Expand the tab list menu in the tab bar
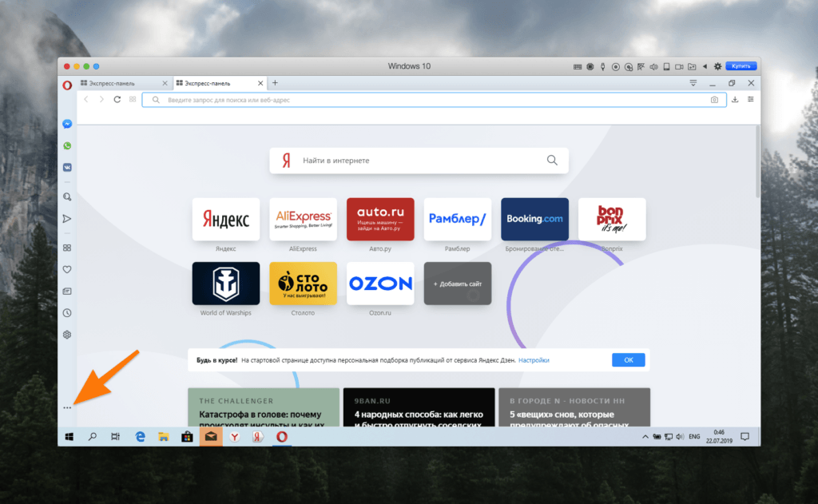818x504 pixels. pos(693,83)
